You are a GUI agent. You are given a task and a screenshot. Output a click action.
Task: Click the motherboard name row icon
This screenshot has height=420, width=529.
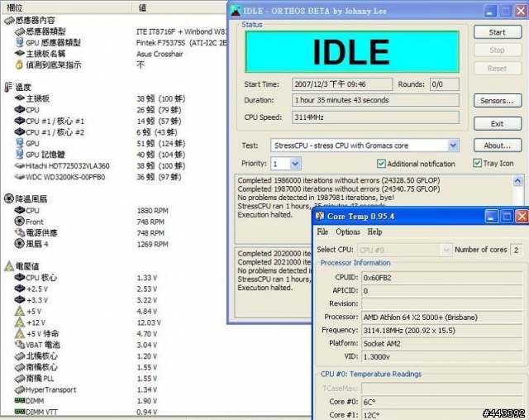pos(20,53)
